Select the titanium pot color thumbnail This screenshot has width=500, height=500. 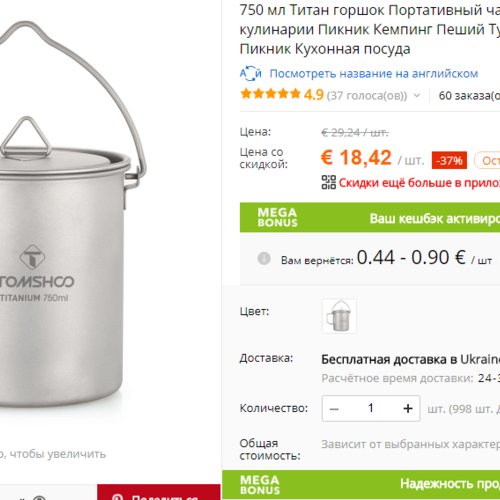[339, 316]
